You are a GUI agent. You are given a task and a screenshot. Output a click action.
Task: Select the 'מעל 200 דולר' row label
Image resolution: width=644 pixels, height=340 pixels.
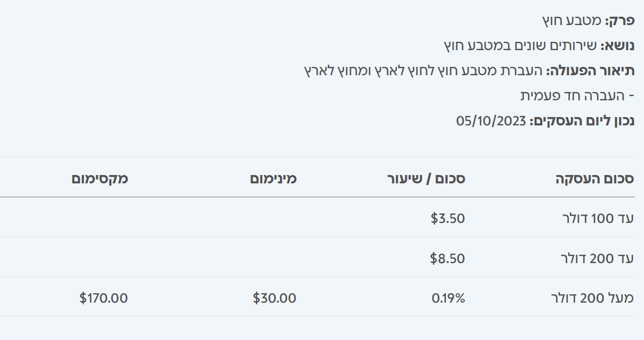coord(592,298)
